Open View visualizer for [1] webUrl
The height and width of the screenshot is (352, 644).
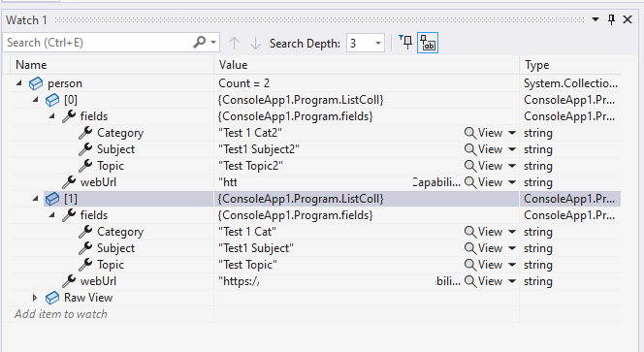point(483,281)
